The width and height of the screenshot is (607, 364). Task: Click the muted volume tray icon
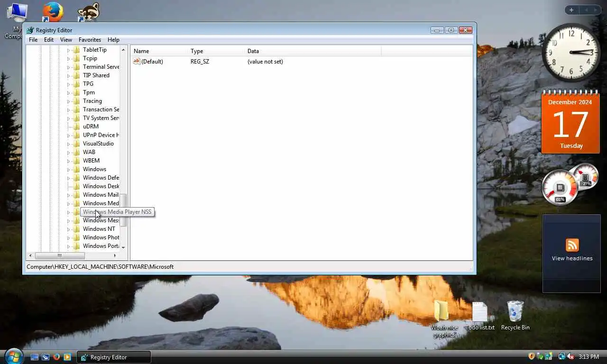tap(570, 356)
